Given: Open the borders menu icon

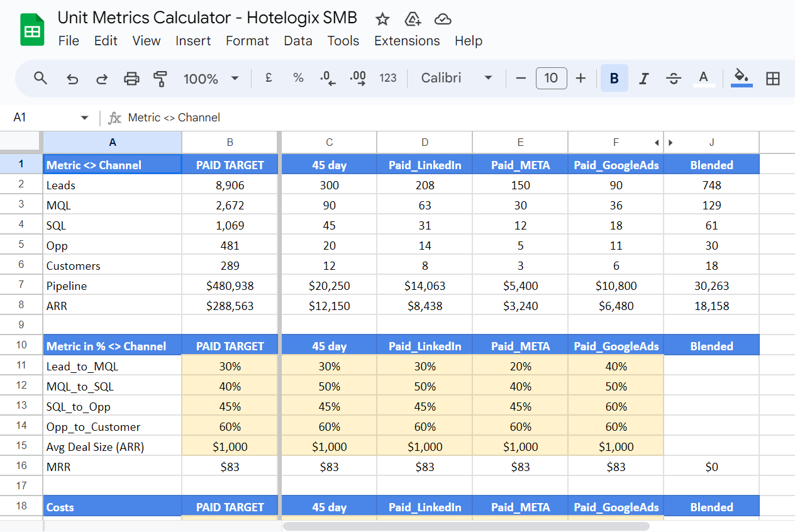Looking at the screenshot, I should (x=772, y=78).
